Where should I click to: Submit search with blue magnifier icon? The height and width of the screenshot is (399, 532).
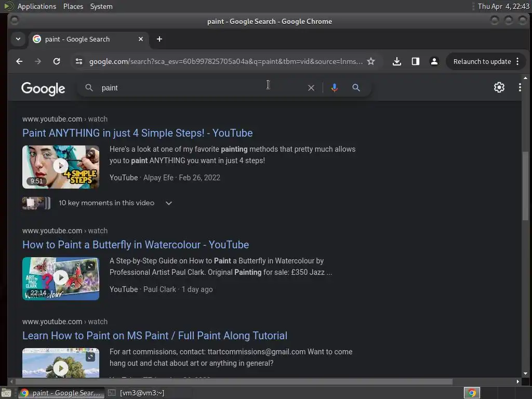(356, 88)
